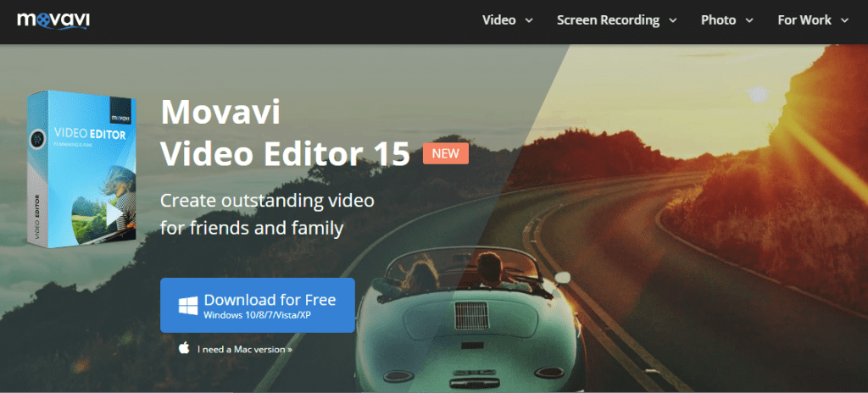The width and height of the screenshot is (868, 393).
Task: Click the NEW badge
Action: [446, 154]
